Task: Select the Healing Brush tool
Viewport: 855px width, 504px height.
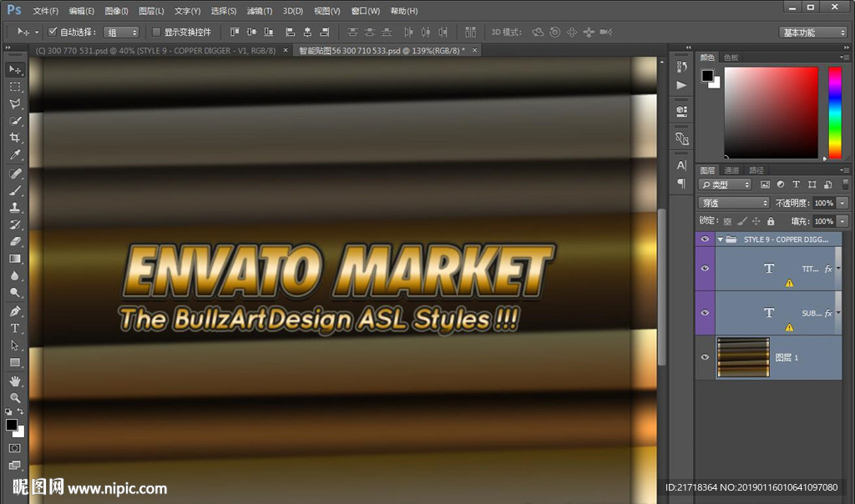Action: click(15, 174)
